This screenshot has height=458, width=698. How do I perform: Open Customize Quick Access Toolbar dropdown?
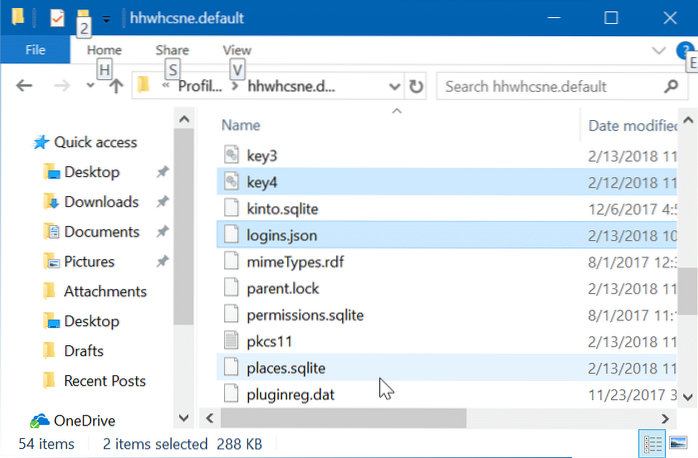(x=106, y=19)
